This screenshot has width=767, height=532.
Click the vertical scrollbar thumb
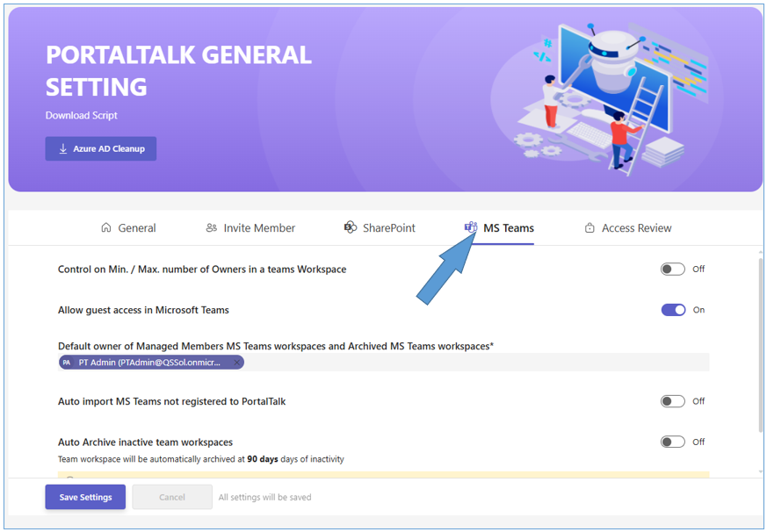click(760, 342)
